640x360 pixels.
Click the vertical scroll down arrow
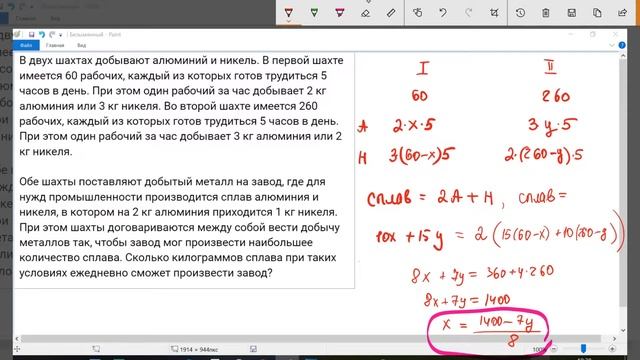pos(622,331)
